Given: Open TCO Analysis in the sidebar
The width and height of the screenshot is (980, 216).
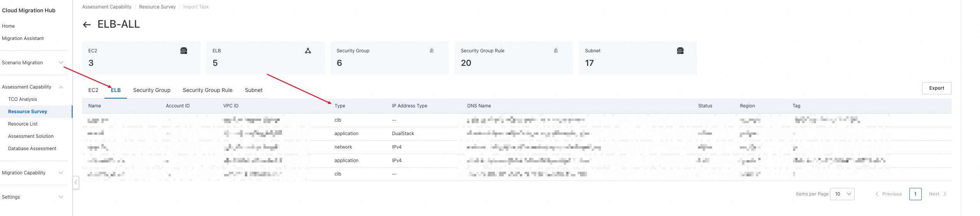Looking at the screenshot, I should [22, 99].
